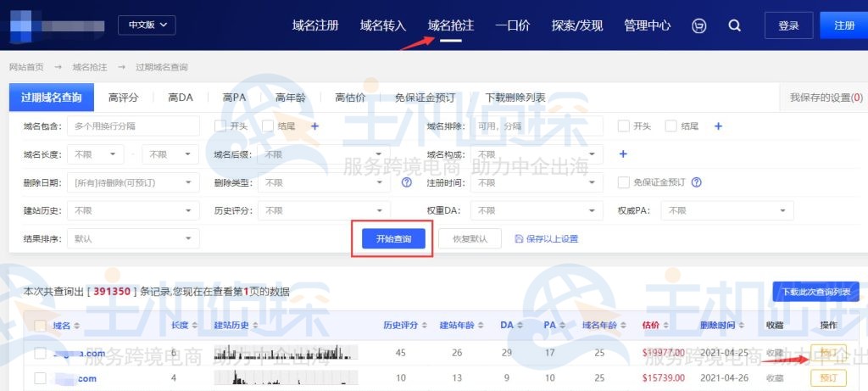Sort table by 建站年龄 column arrows
The width and height of the screenshot is (868, 391).
pos(481,326)
